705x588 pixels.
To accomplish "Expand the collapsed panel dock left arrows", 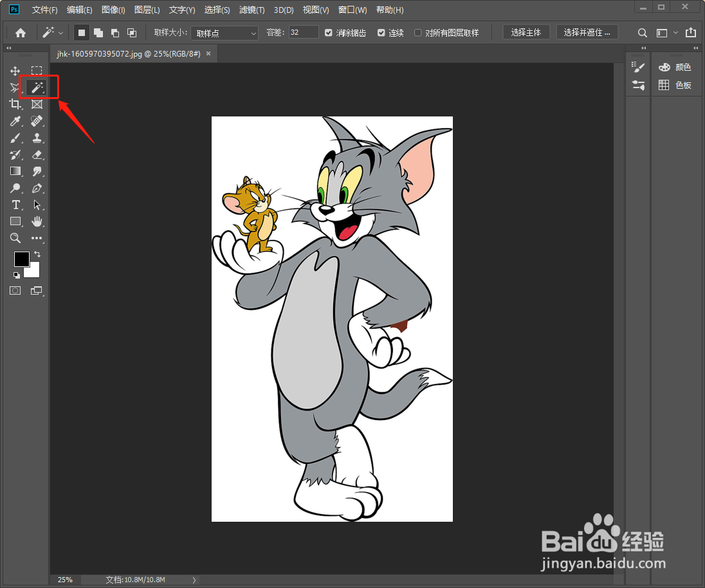I will tap(643, 48).
